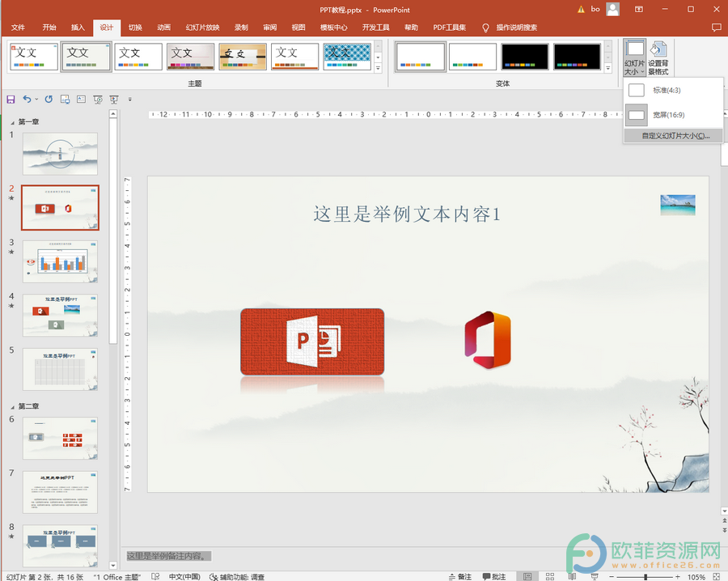Viewport: 728px width, 581px height.
Task: Open the 幻灯片放映 slideshow tab
Action: 202,28
